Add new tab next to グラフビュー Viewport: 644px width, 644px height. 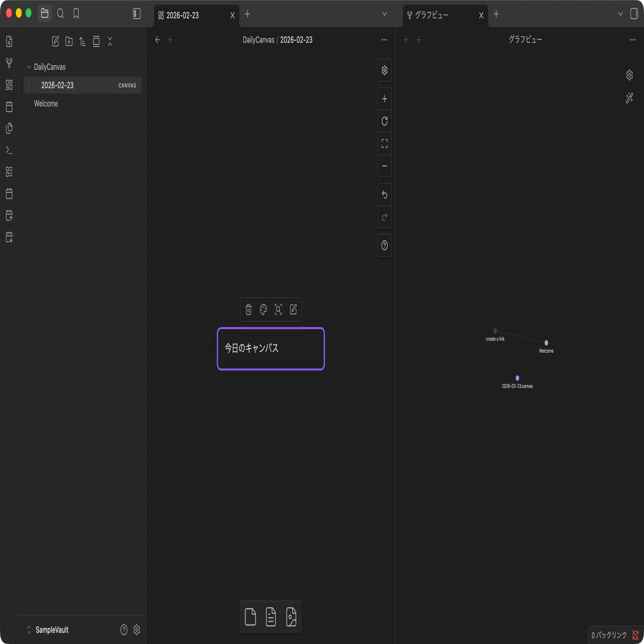tap(496, 14)
